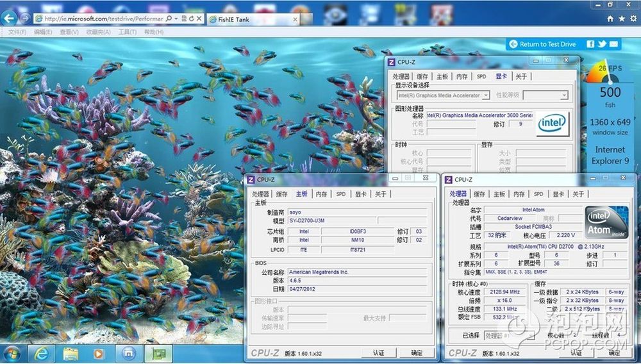Open 缓存 tab in mainboard CPU-Z window

(x=281, y=194)
